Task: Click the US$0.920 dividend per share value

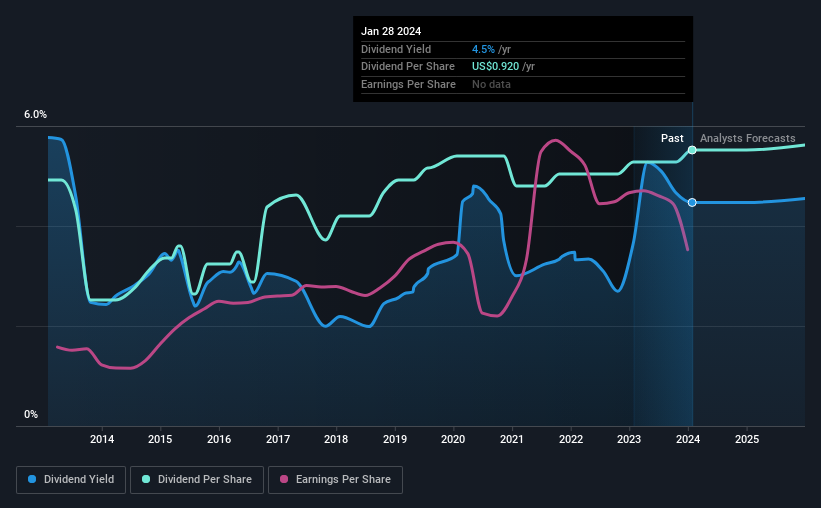Action: pos(495,67)
